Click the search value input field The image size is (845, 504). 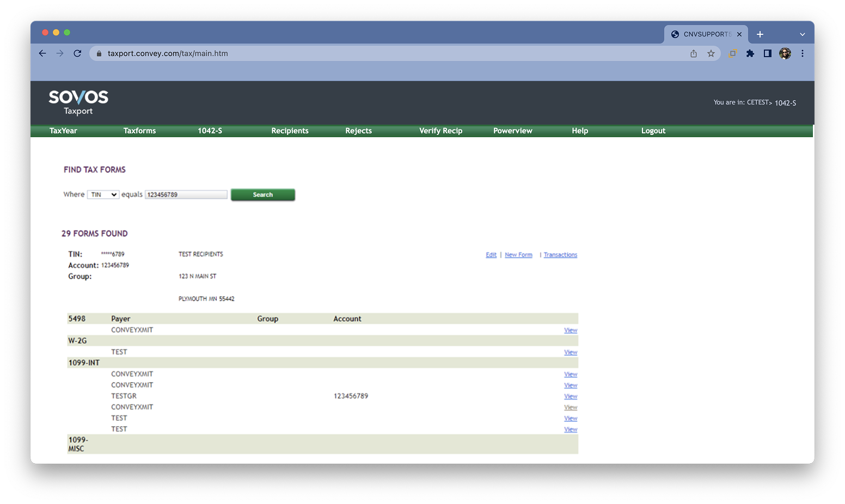(186, 194)
